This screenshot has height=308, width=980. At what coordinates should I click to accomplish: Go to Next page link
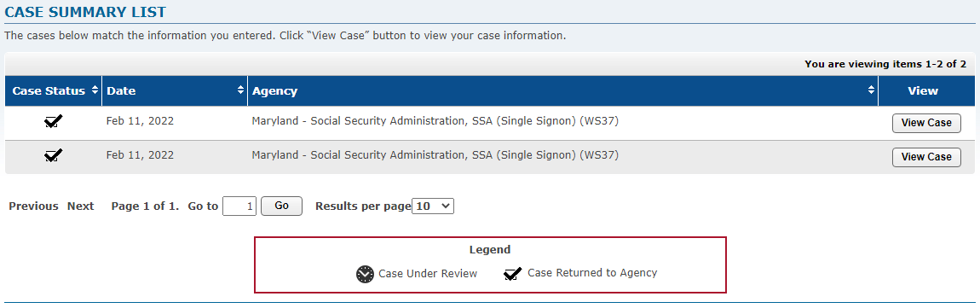(81, 206)
